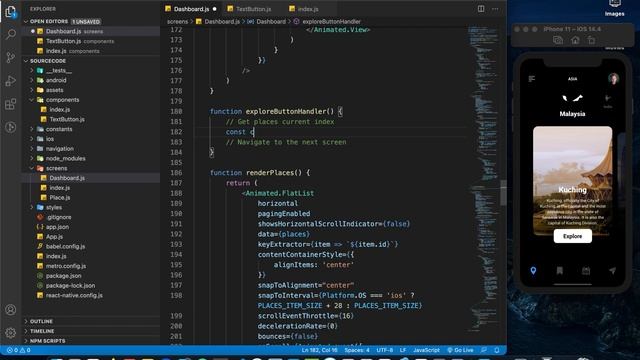Click Go Live in the status bar
The height and width of the screenshot is (360, 640).
pos(460,350)
